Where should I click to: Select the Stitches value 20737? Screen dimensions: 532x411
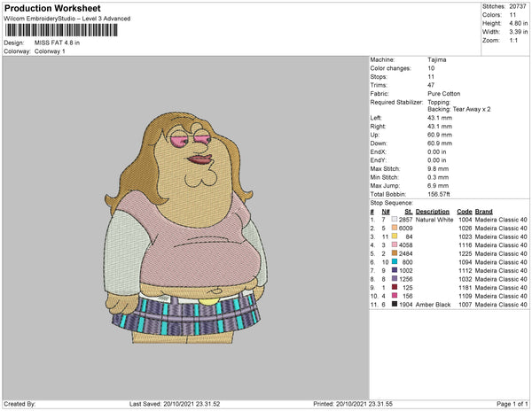[517, 6]
